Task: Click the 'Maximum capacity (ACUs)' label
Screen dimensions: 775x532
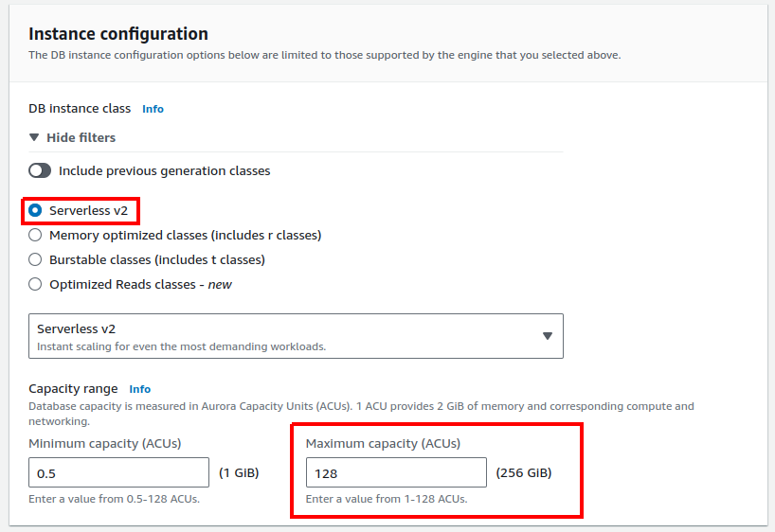Action: click(383, 444)
